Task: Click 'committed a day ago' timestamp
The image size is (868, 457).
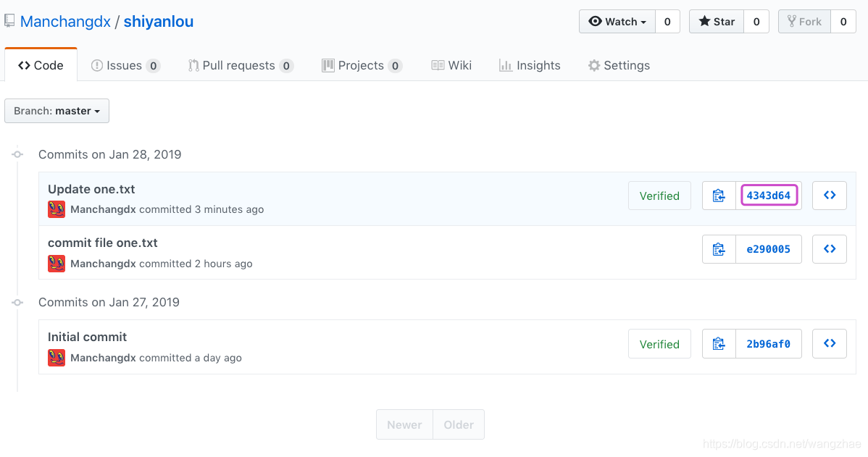Action: pos(191,358)
